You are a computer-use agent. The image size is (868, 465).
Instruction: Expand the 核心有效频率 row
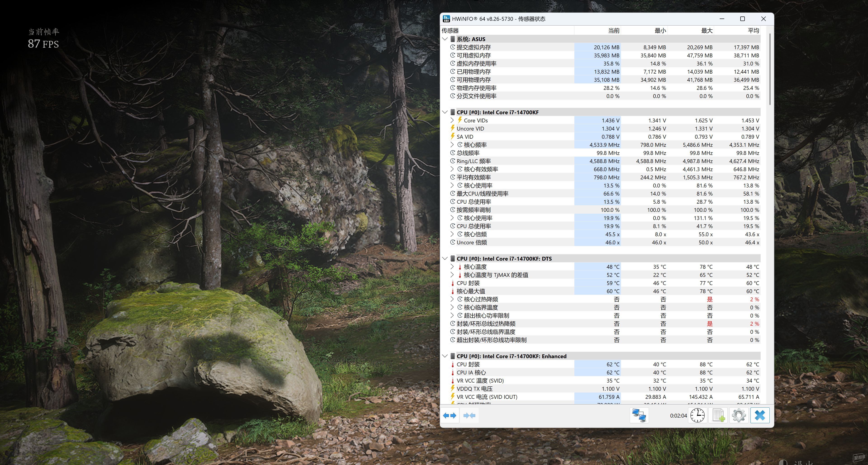tap(452, 169)
